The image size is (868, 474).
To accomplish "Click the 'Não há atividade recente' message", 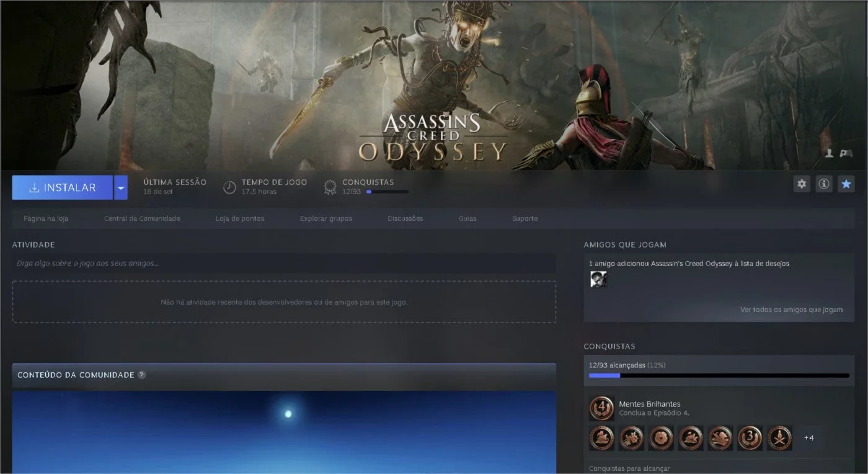I will pyautogui.click(x=284, y=302).
